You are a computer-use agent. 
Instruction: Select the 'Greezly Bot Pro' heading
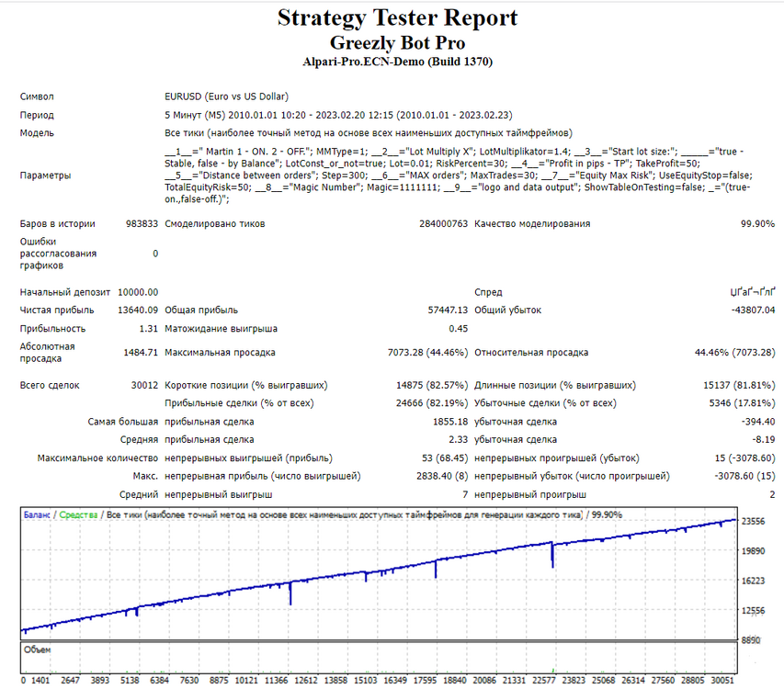tap(397, 43)
